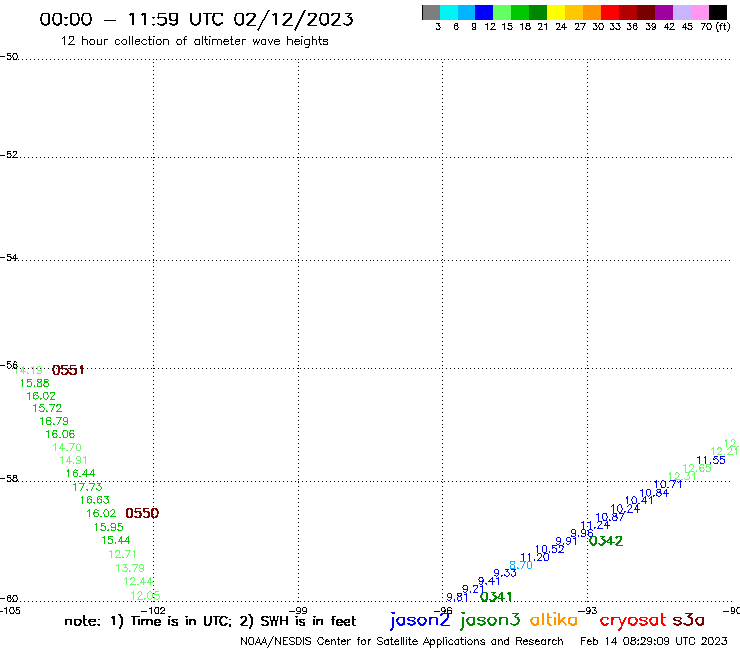Screen dimensions: 740x650
Task: Click the blue wave height value 9.81
Action: point(457,597)
